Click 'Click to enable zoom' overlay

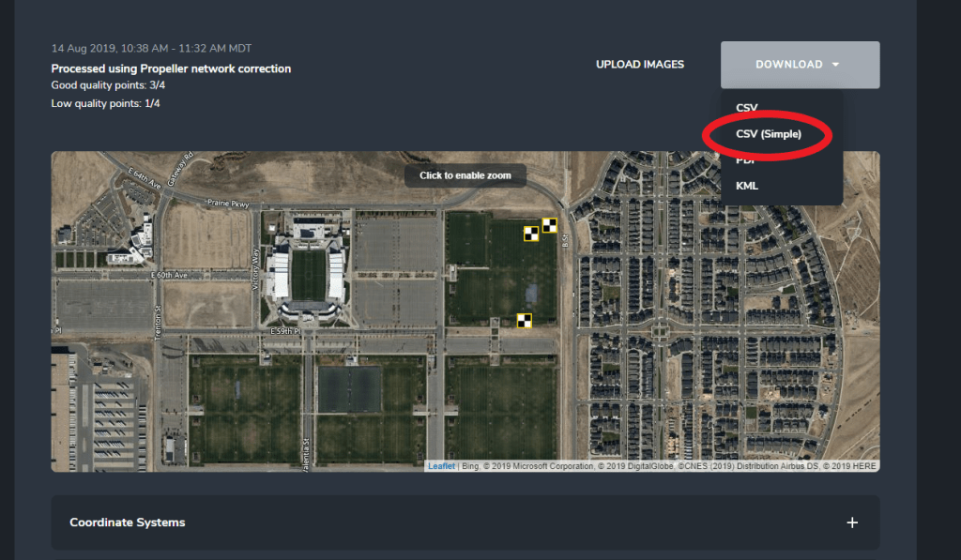point(465,175)
